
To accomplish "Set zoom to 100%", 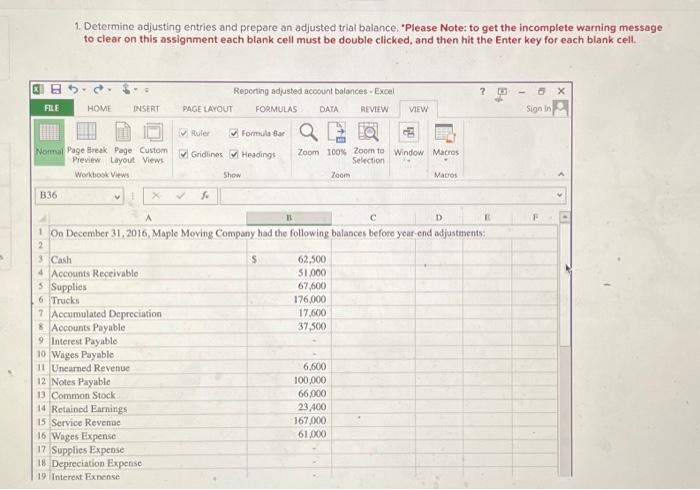I will (x=337, y=139).
